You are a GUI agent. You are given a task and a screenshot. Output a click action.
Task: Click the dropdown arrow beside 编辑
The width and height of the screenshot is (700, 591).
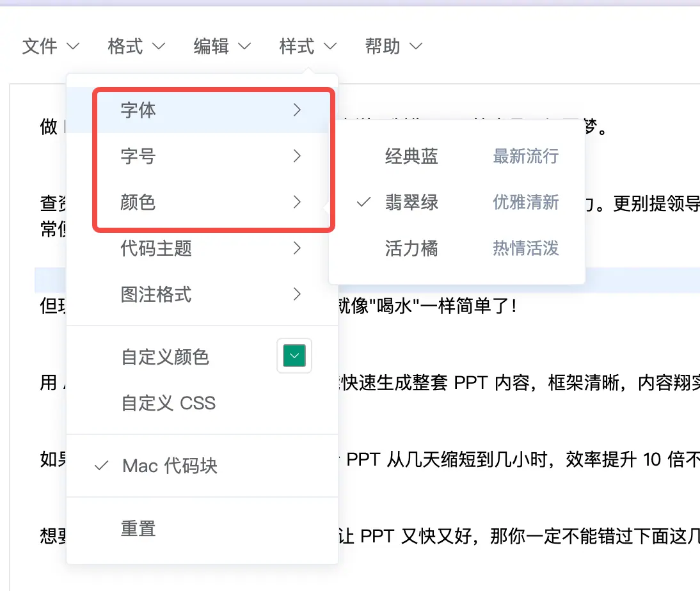[244, 46]
